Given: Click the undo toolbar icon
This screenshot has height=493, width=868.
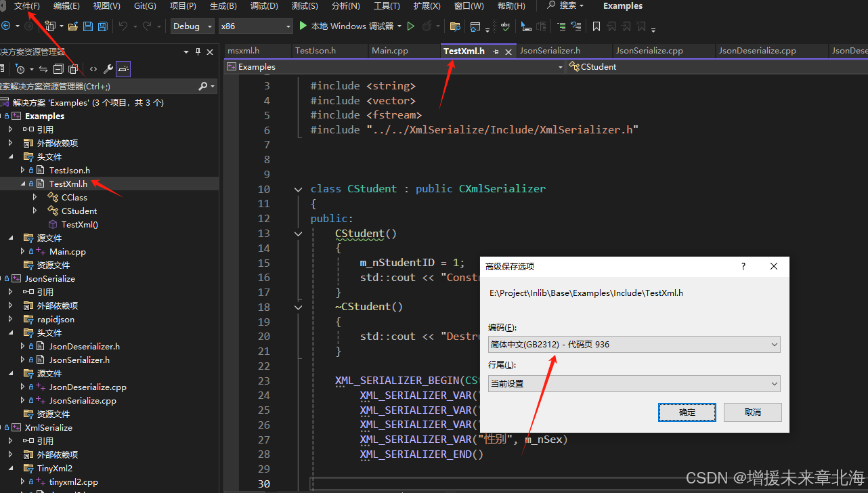Looking at the screenshot, I should click(123, 26).
